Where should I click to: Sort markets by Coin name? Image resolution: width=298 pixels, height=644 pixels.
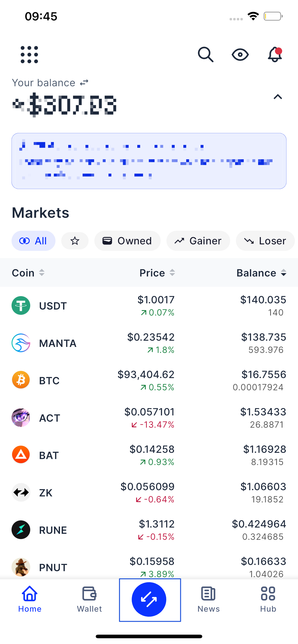pyautogui.click(x=28, y=273)
